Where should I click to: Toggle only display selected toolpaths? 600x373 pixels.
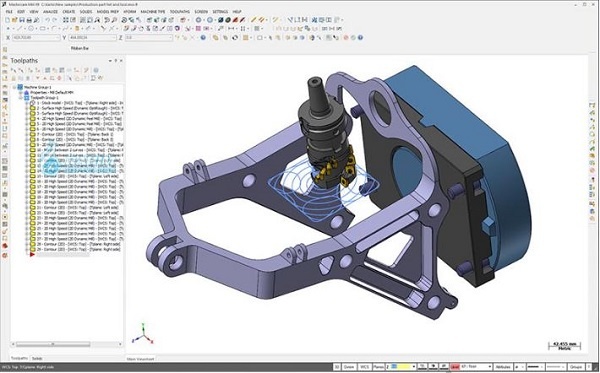[x=70, y=78]
